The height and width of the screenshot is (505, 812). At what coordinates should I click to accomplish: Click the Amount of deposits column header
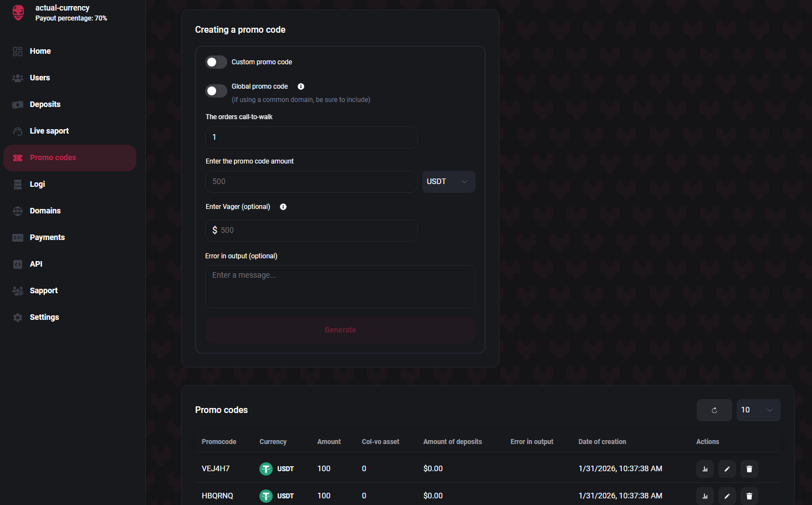pos(452,442)
